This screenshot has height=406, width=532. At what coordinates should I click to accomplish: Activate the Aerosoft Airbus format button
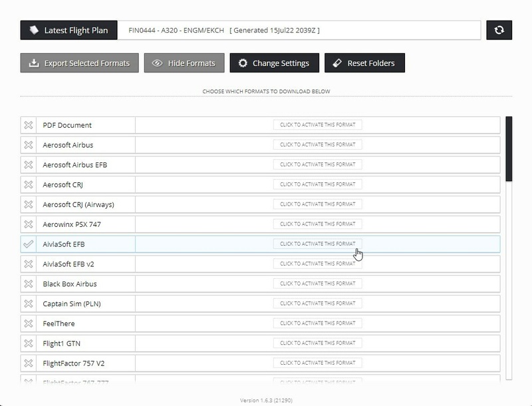tap(318, 144)
